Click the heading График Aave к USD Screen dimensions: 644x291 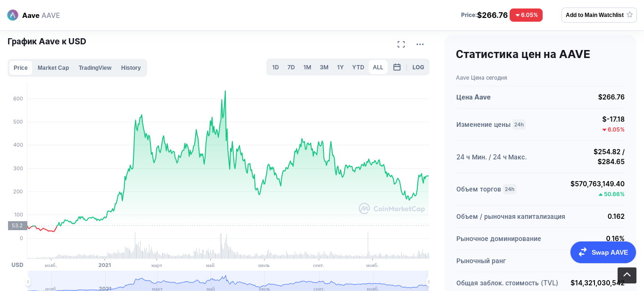[x=47, y=42]
